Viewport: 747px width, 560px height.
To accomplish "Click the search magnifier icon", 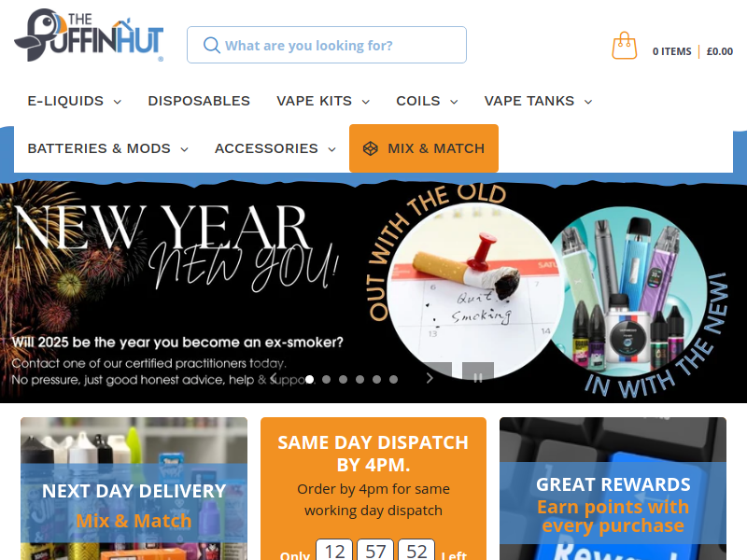I will point(212,45).
